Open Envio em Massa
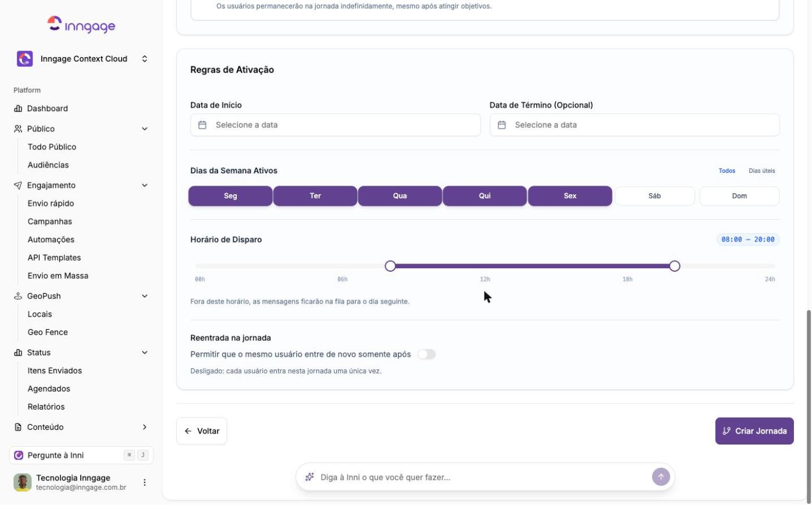Screen dimensions: 812x505 coord(58,276)
